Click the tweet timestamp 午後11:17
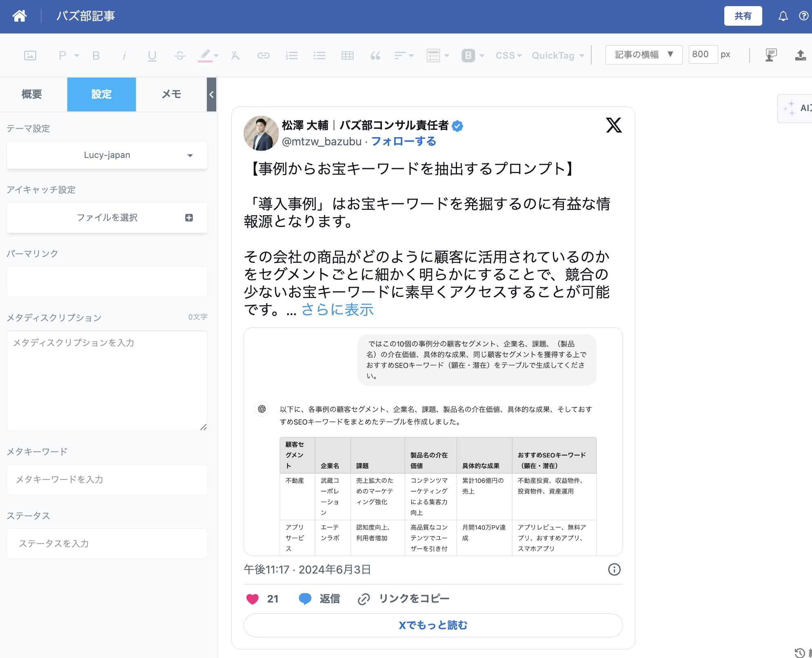Screen dimensions: 812x658 (x=307, y=569)
